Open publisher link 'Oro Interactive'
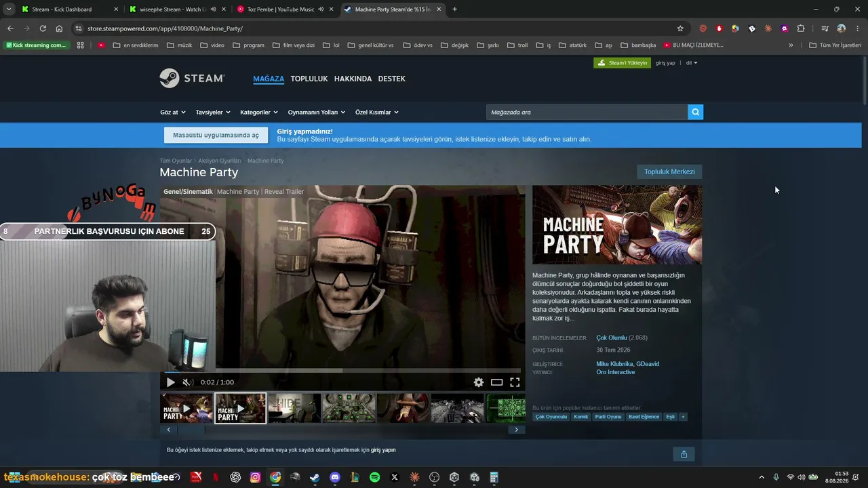Image resolution: width=868 pixels, height=488 pixels. point(616,372)
